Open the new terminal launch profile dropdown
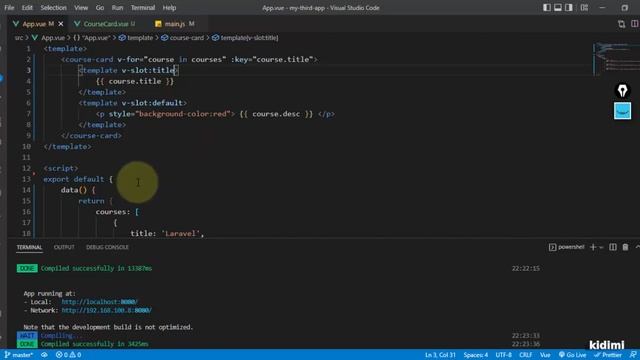The image size is (640, 360). [x=601, y=247]
